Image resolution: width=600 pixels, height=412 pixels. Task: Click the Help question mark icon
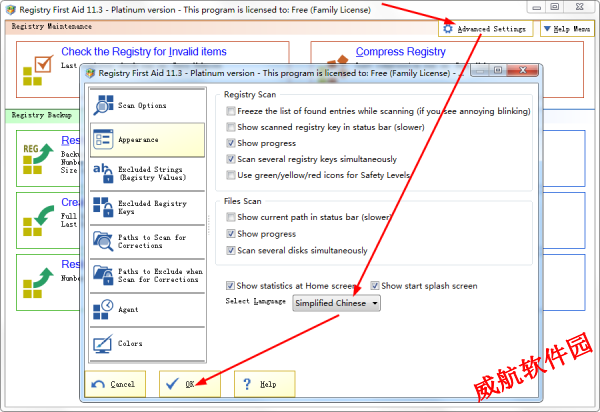tap(247, 384)
